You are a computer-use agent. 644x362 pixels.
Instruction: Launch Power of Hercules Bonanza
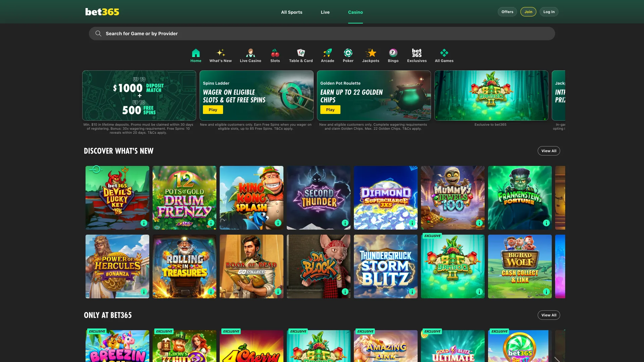coord(117,266)
